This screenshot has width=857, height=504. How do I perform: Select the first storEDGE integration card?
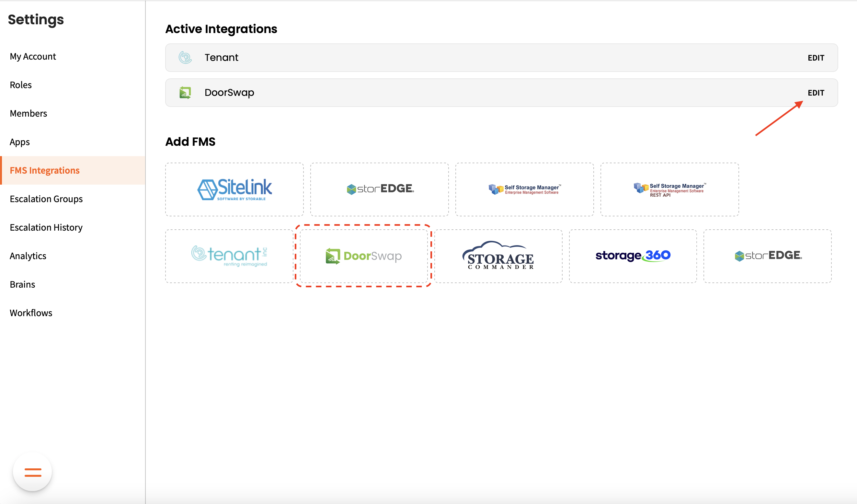(x=380, y=189)
